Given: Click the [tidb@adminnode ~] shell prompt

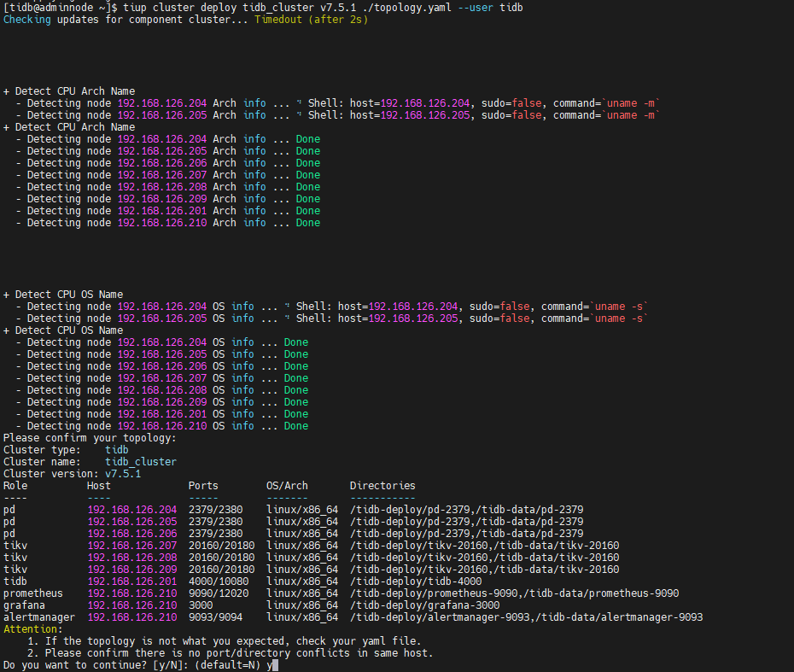Looking at the screenshot, I should tap(56, 7).
